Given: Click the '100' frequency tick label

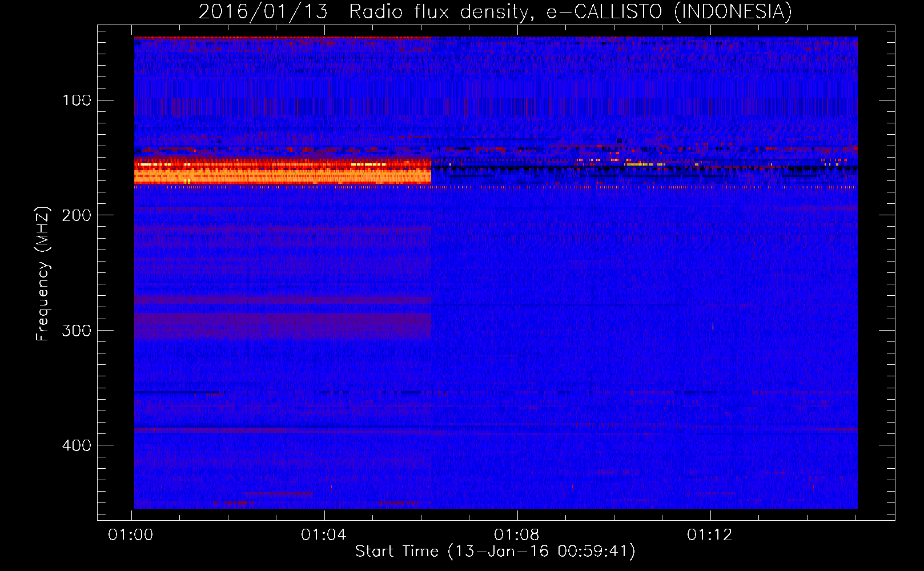Looking at the screenshot, I should 77,100.
